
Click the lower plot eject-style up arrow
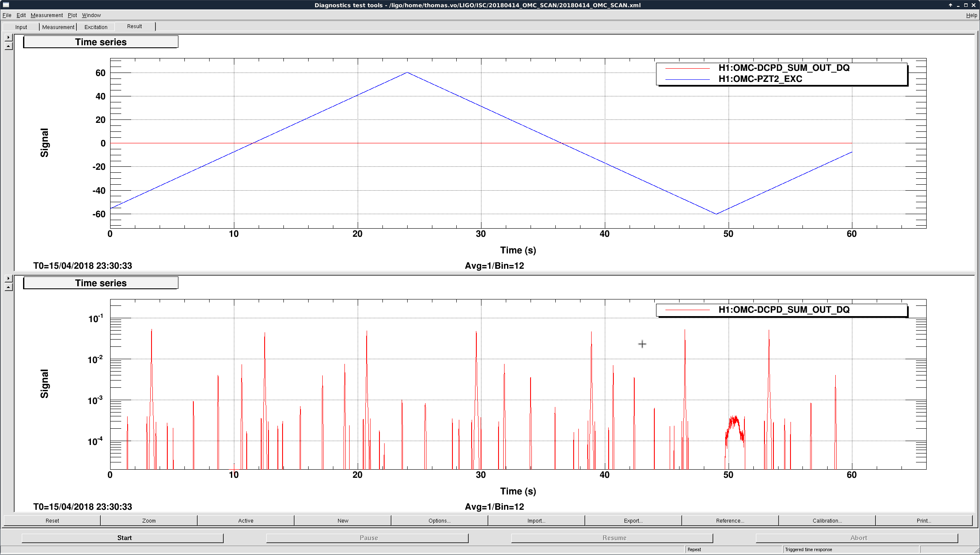point(8,287)
